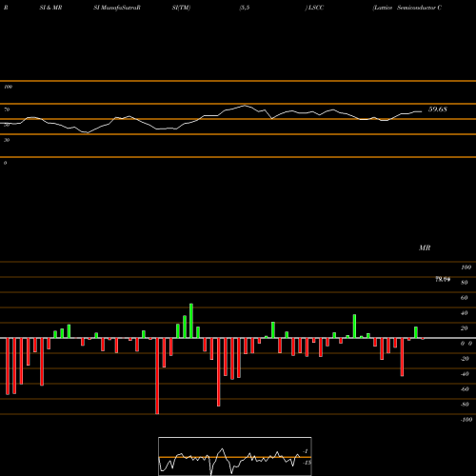Click the 'SI(TM)' header label
This screenshot has height=476, width=476.
(181, 8)
